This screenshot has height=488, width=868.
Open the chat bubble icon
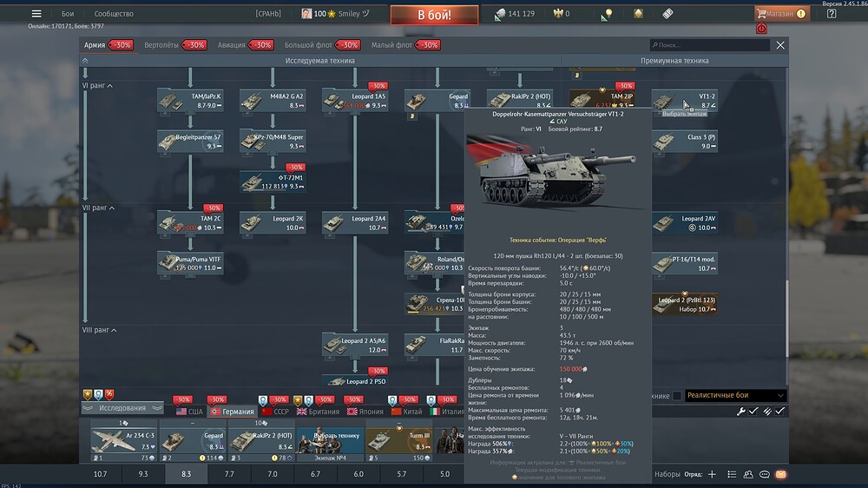coord(764,474)
